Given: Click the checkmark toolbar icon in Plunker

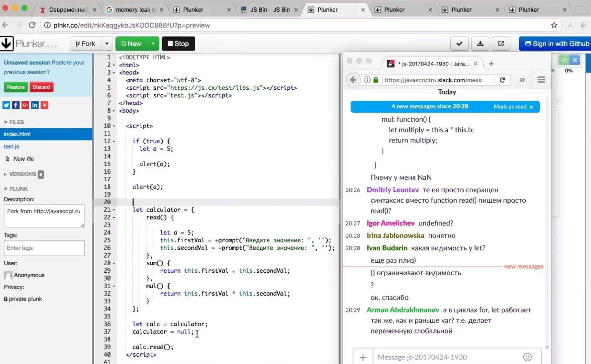Looking at the screenshot, I should (459, 44).
